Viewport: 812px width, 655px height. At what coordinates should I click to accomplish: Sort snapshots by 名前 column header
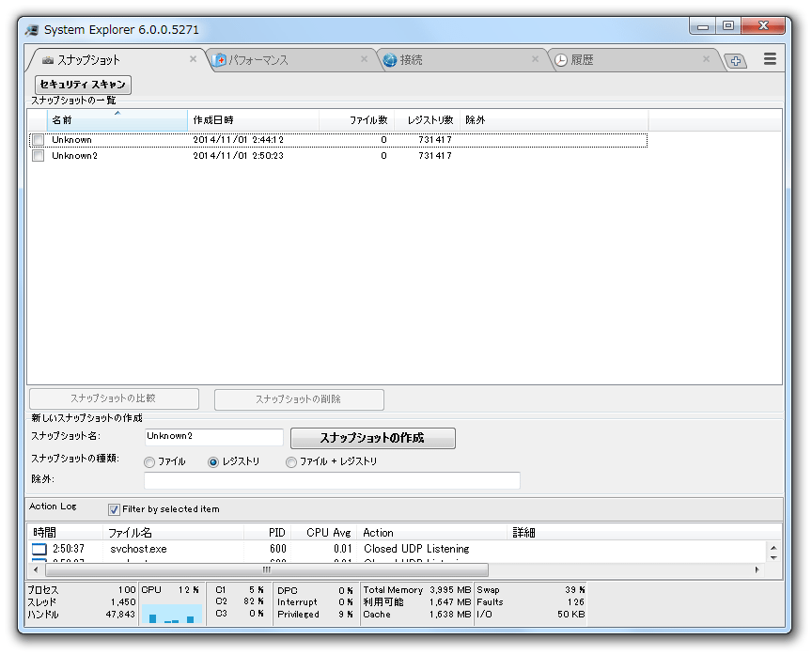[117, 120]
